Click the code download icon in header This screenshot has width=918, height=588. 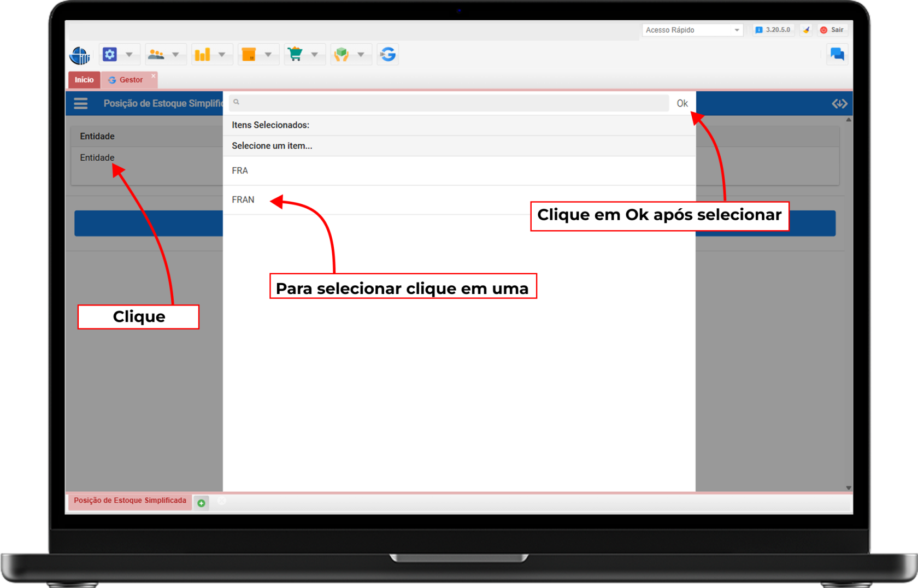839,103
